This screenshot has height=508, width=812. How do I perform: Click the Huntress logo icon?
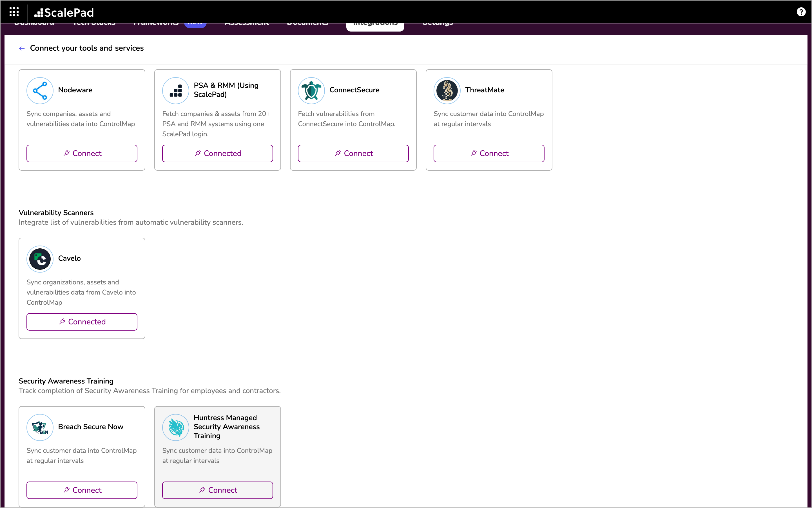pyautogui.click(x=176, y=427)
